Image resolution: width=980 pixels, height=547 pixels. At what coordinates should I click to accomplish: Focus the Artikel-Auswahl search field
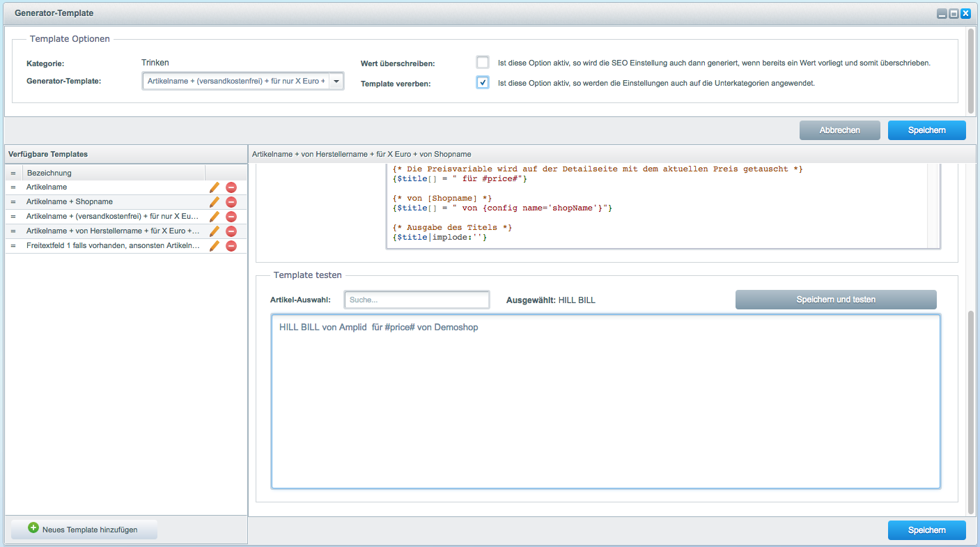(417, 300)
